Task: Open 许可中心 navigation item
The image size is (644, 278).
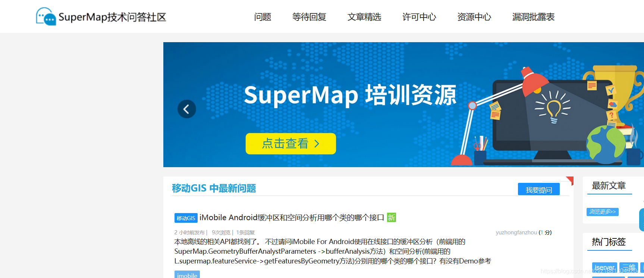Action: (x=419, y=17)
